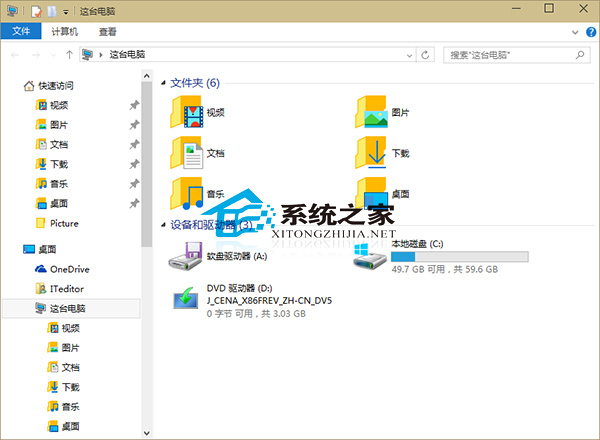Open the help question mark button
This screenshot has width=600, height=440.
[591, 32]
